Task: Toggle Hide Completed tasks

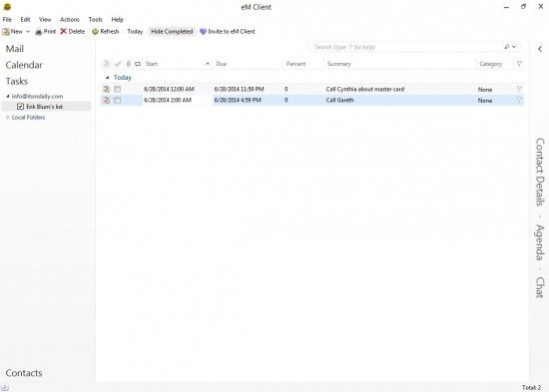Action: coord(172,32)
